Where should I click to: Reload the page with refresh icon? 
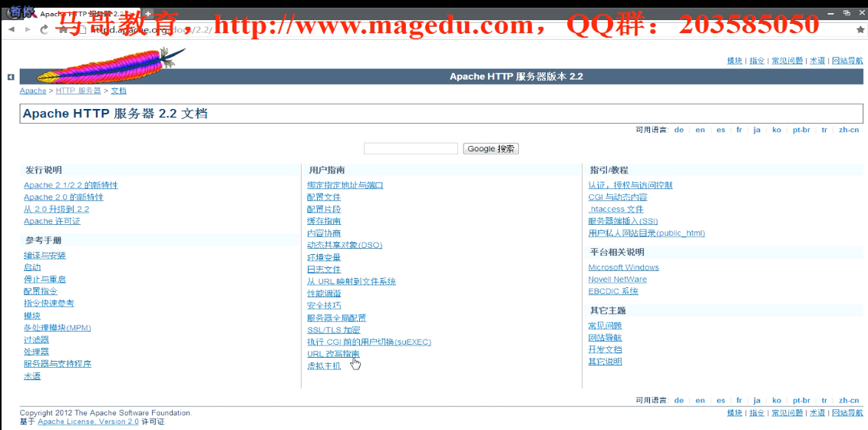pyautogui.click(x=45, y=29)
